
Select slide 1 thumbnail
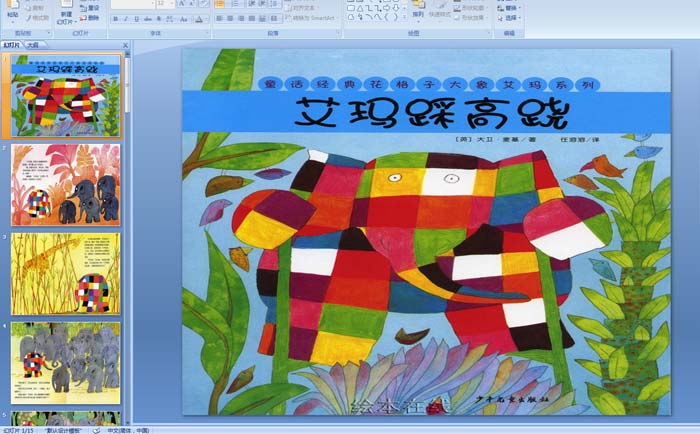coord(66,96)
